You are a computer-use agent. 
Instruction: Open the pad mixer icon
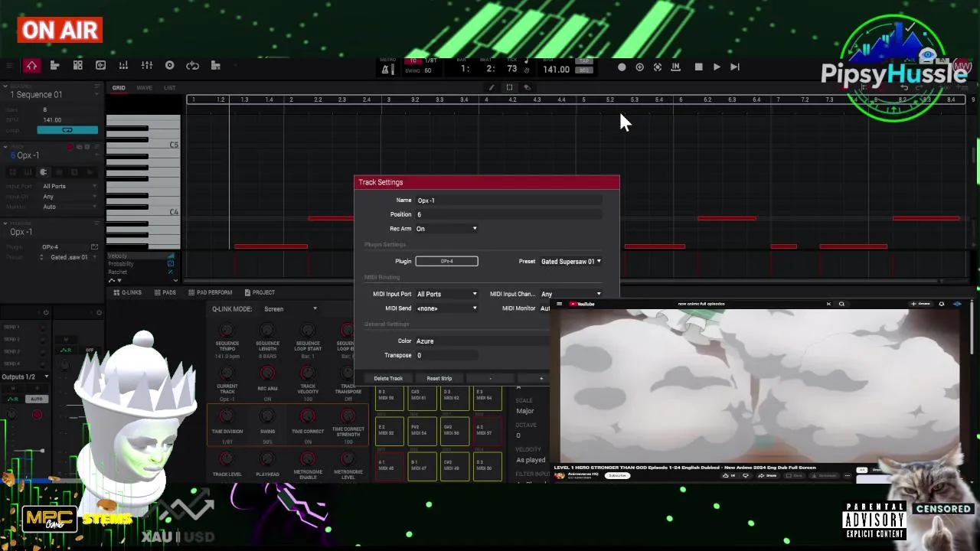[123, 66]
